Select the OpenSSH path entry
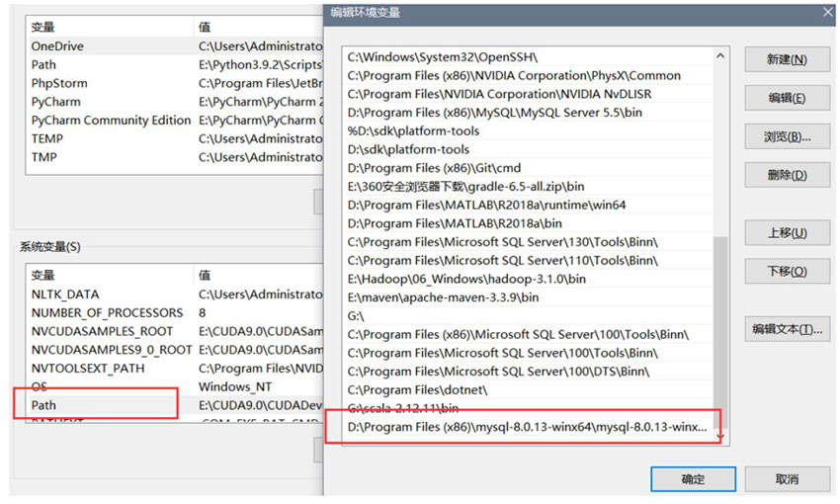This screenshot has width=840, height=504. pos(442,57)
